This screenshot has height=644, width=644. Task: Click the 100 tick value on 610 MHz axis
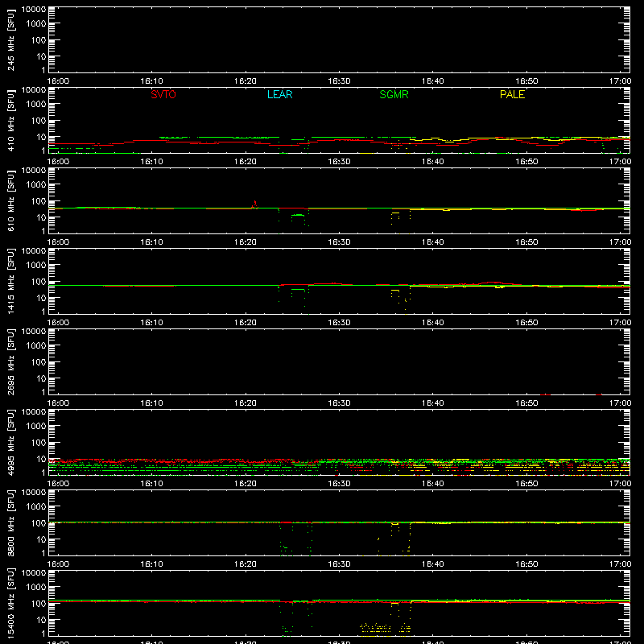tap(39, 200)
